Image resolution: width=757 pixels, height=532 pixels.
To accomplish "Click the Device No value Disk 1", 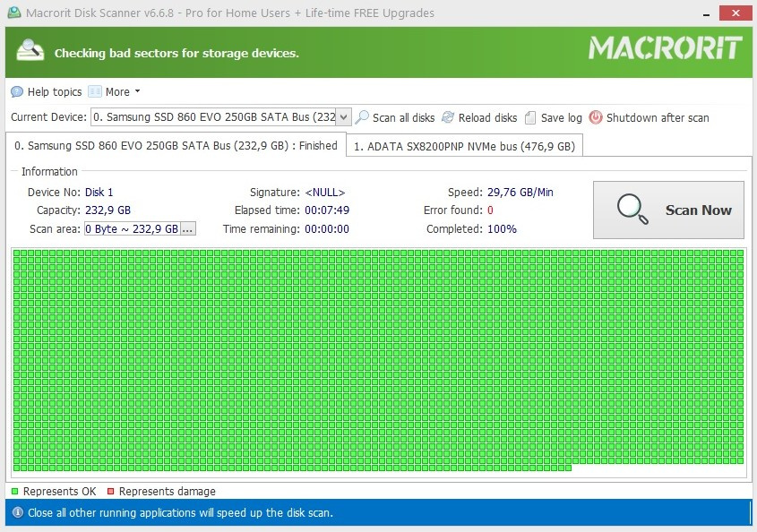I will point(99,193).
